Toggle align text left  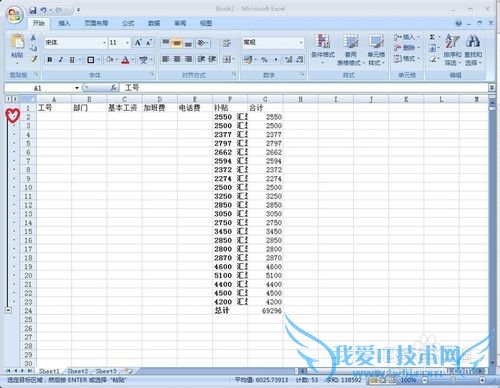click(x=166, y=59)
